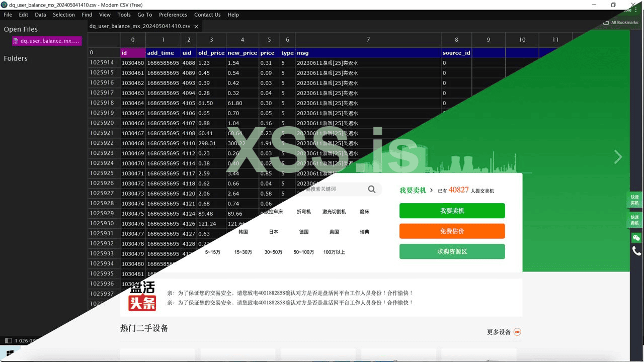Viewport: 644px width, 362px height.
Task: Select the 'msg' header cell
Action: 368,53
